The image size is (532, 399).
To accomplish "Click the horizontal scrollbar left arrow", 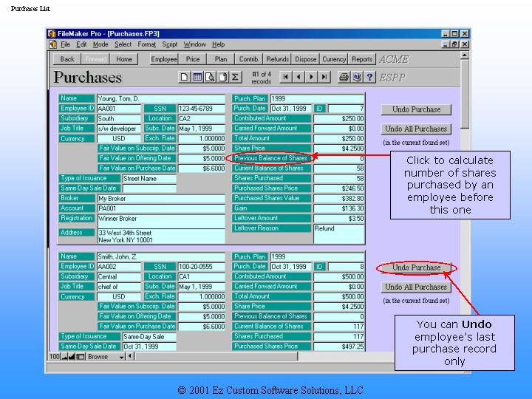I will (131, 356).
